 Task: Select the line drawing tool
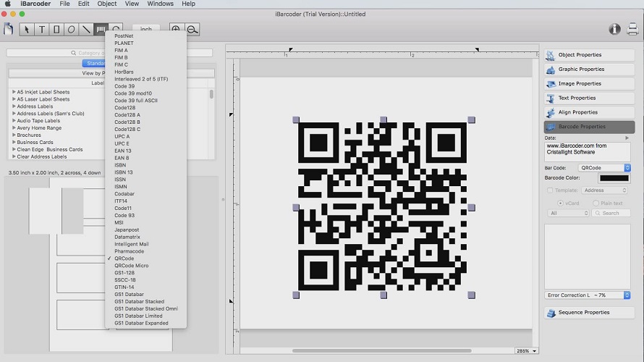coord(86,30)
